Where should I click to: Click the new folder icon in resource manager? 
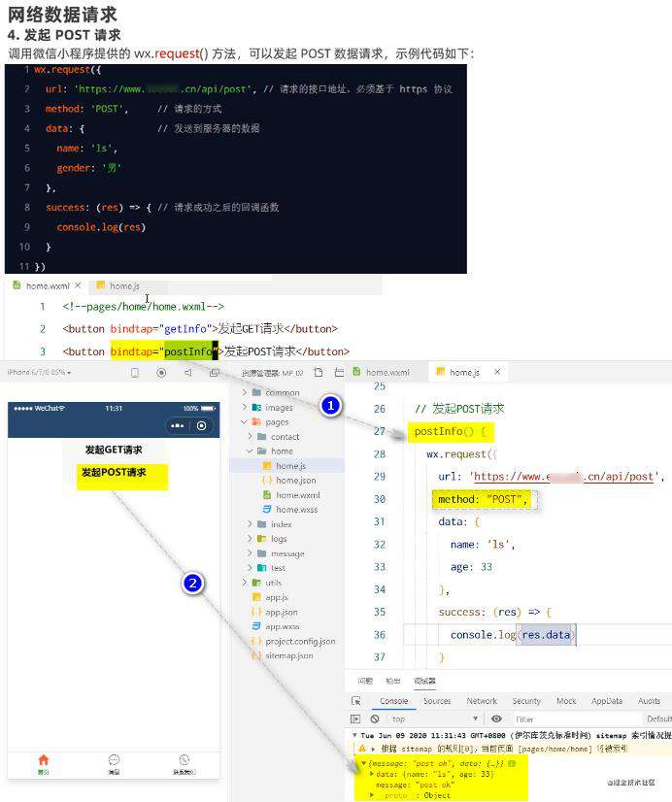click(339, 373)
